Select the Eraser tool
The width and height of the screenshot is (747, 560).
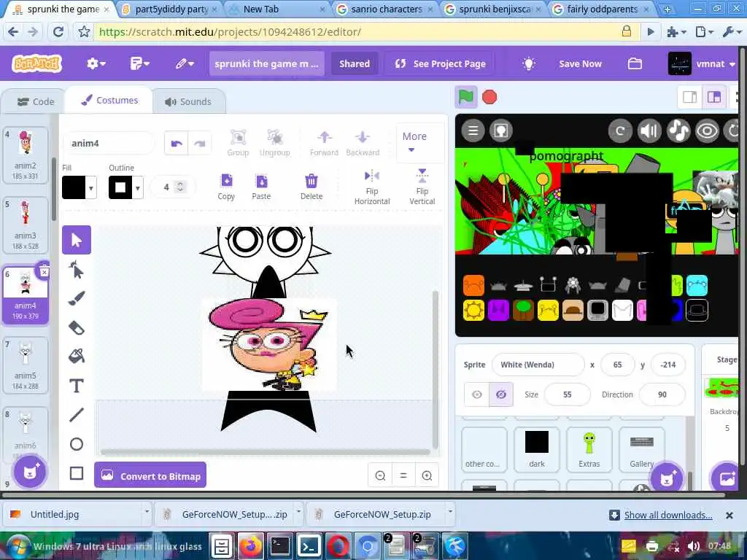point(76,327)
